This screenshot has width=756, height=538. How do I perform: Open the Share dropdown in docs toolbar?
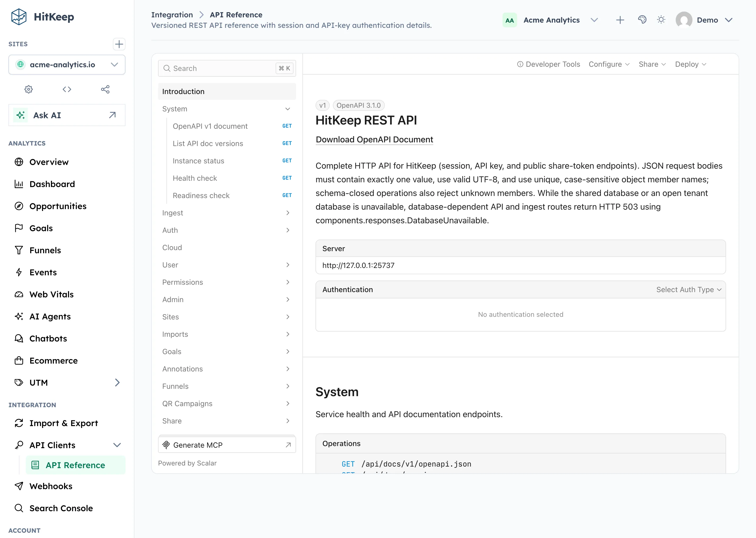tap(652, 64)
